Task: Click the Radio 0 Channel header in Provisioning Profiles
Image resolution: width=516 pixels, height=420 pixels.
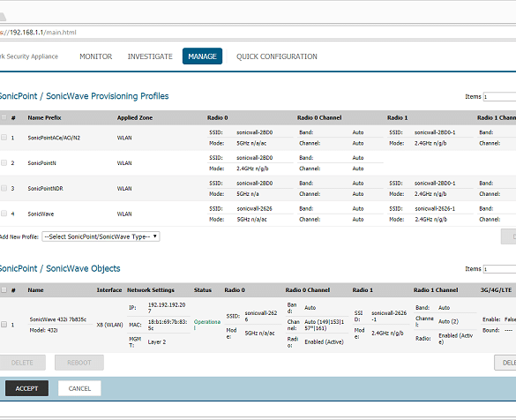Action: (x=319, y=117)
